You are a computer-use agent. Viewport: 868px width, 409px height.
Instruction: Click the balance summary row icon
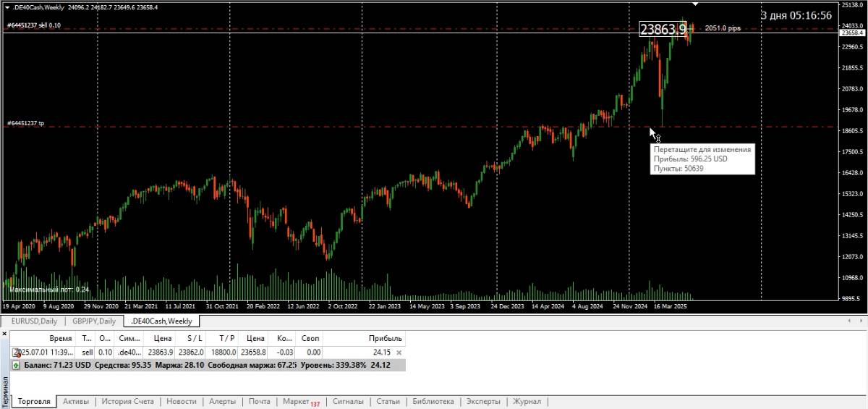(x=17, y=366)
